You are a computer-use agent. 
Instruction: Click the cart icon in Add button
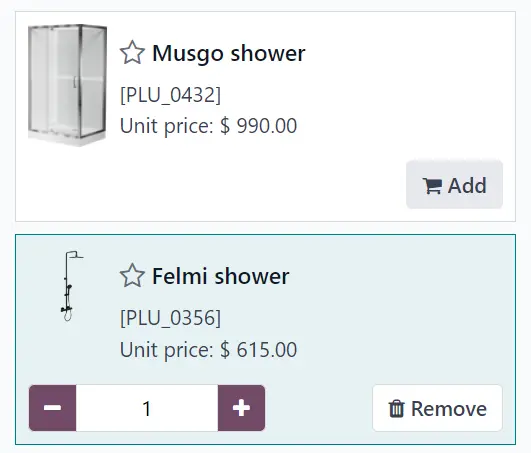pyautogui.click(x=432, y=186)
